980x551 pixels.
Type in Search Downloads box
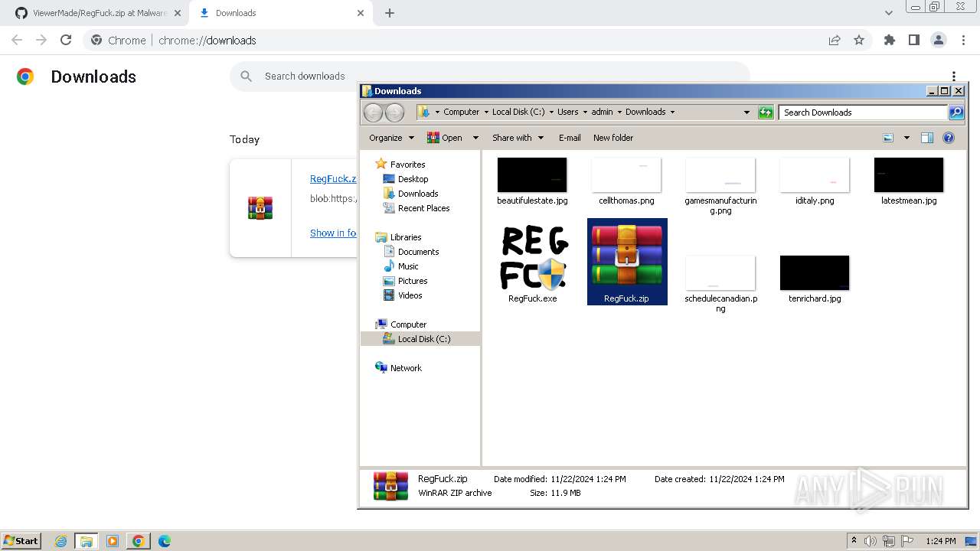click(864, 112)
